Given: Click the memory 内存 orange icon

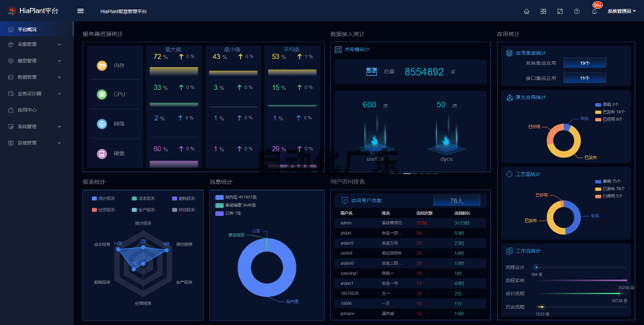Looking at the screenshot, I should (x=102, y=65).
